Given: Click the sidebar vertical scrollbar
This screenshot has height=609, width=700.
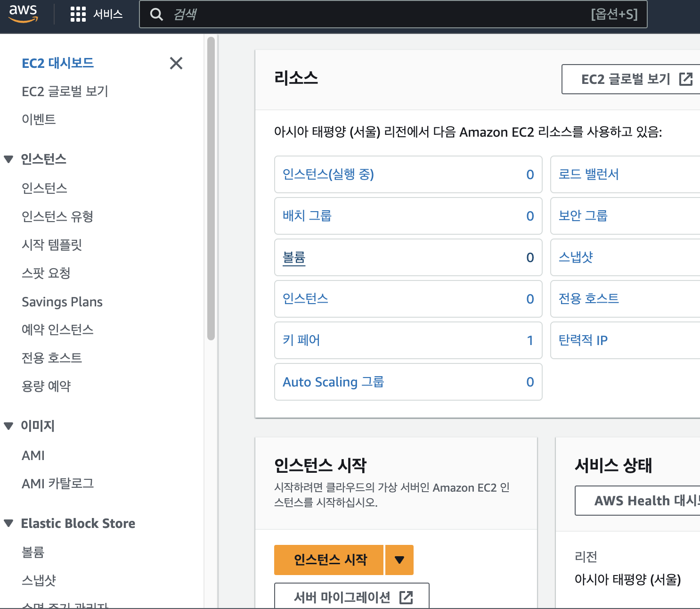Looking at the screenshot, I should tap(211, 189).
